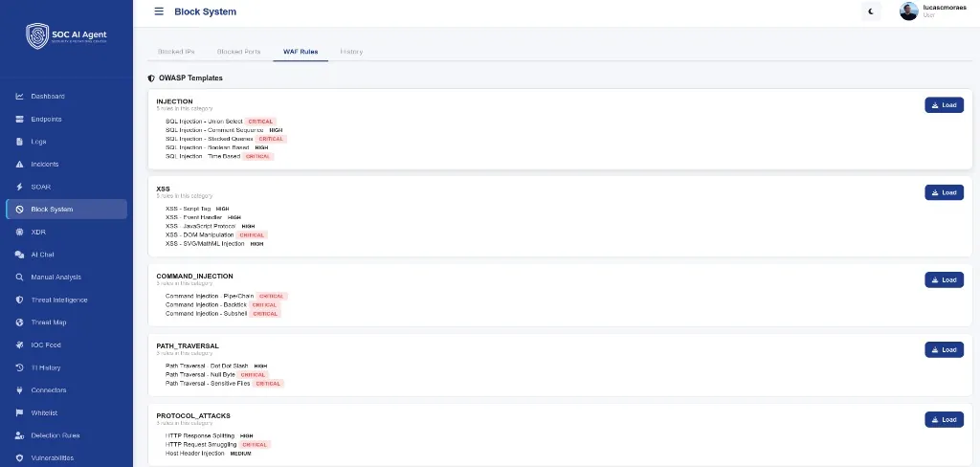980x467 pixels.
Task: Click the SOAR lightning bolt icon
Action: [19, 187]
